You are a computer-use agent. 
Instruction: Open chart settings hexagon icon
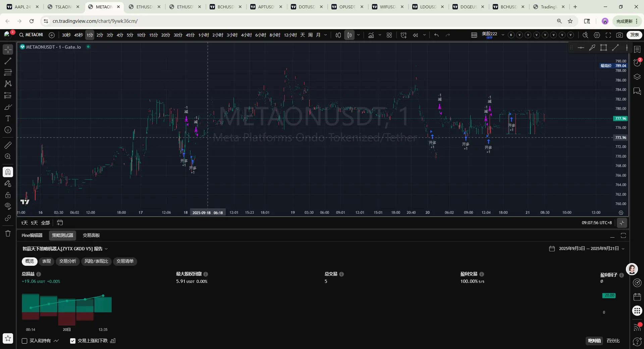pyautogui.click(x=597, y=35)
